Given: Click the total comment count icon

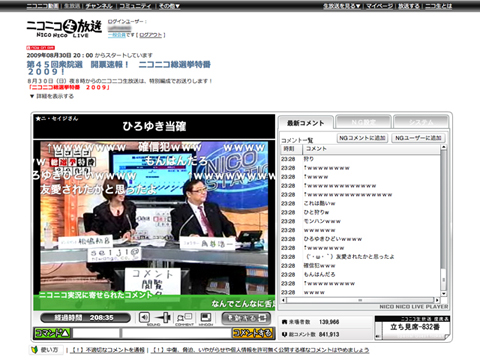Looking at the screenshot, I should click(x=284, y=334).
